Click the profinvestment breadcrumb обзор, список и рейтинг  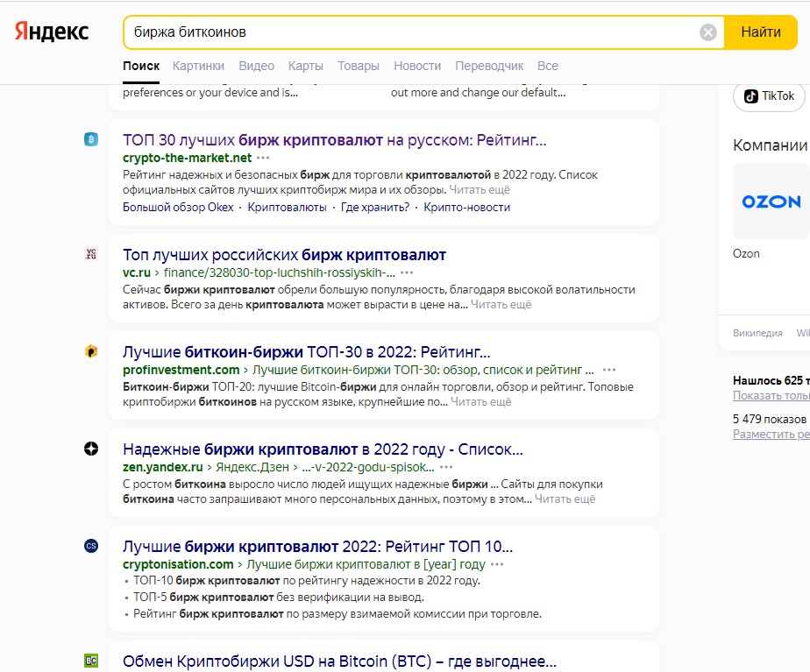(423, 370)
